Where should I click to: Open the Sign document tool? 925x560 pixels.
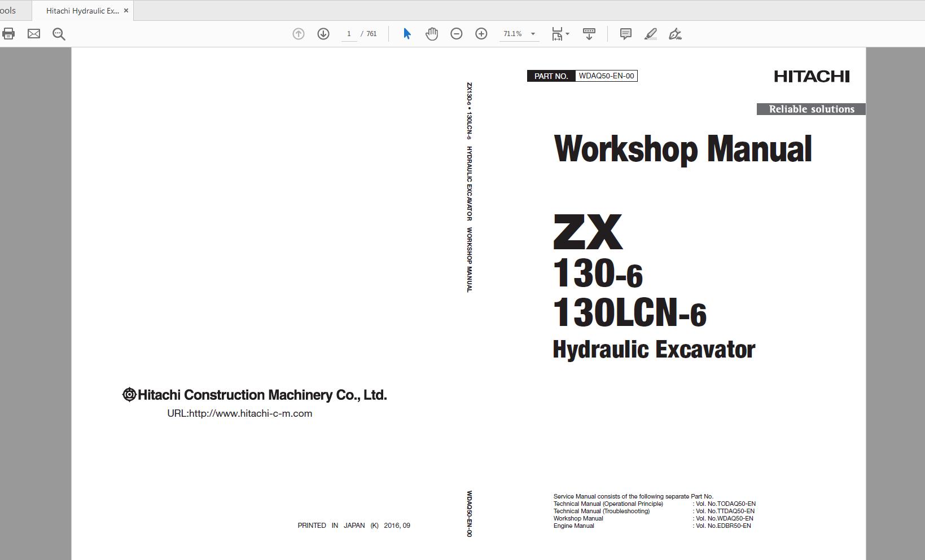click(676, 34)
